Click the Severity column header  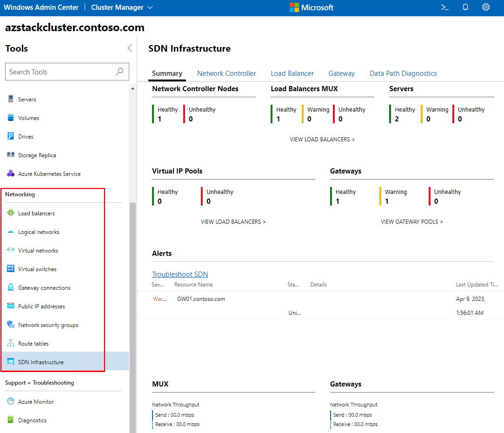[158, 285]
